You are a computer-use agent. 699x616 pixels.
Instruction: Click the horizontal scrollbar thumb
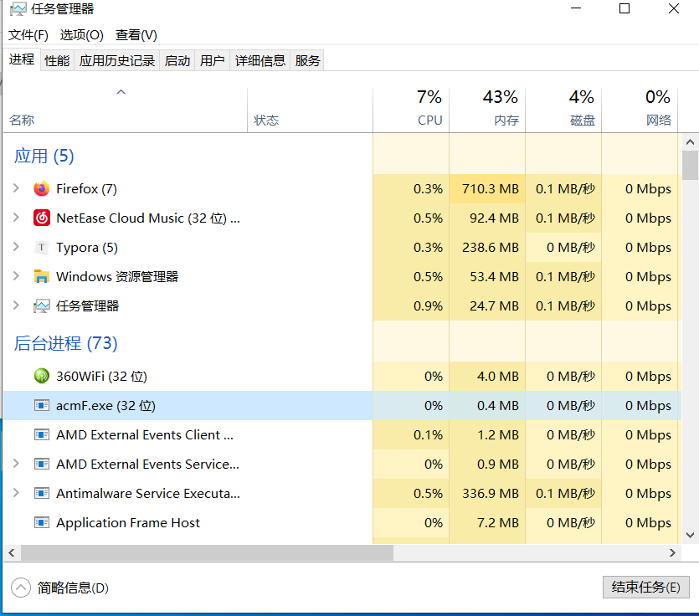208,553
